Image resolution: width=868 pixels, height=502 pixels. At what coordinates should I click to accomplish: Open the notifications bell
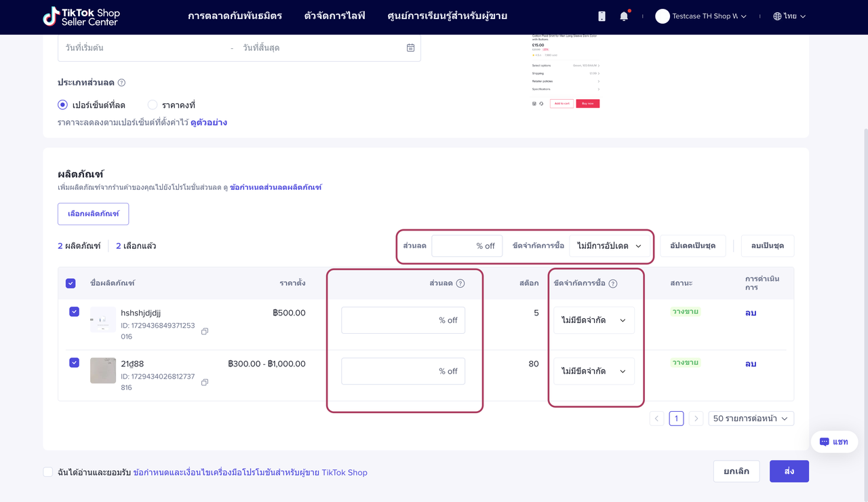click(624, 16)
